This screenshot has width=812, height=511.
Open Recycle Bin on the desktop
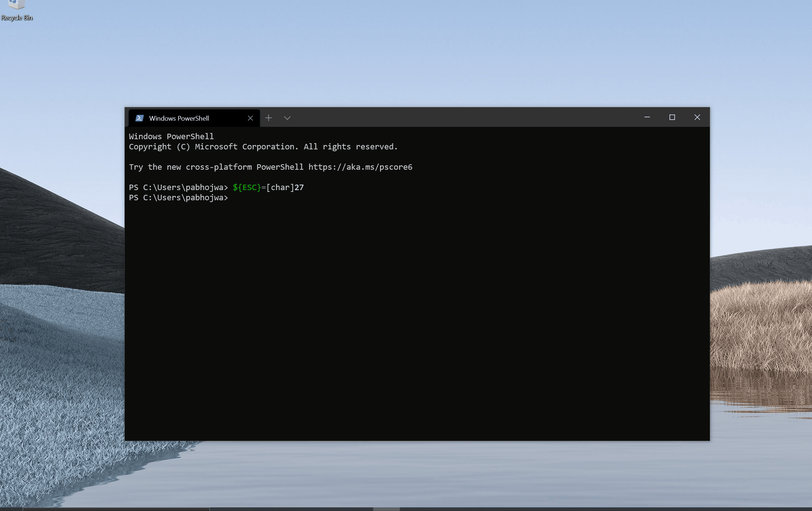point(16,10)
